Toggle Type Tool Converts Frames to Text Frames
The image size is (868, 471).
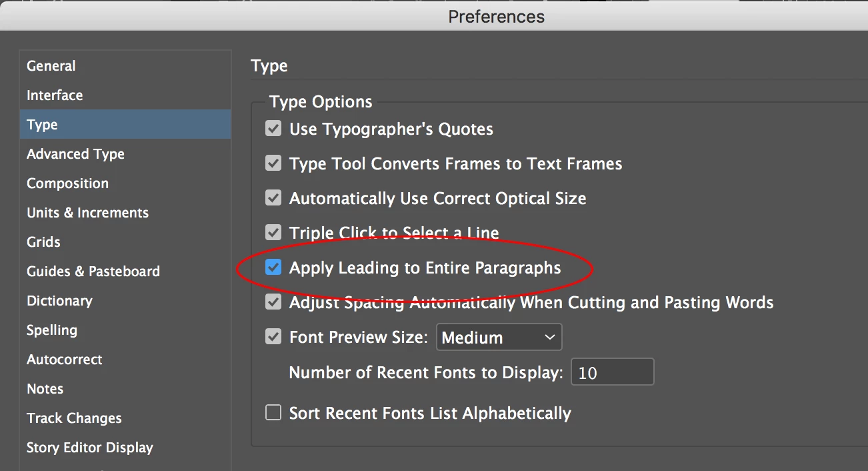pyautogui.click(x=273, y=163)
